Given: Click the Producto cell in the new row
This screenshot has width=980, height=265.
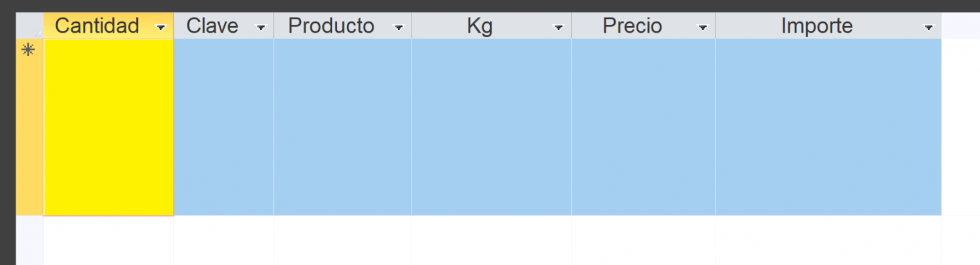Looking at the screenshot, I should 342,127.
